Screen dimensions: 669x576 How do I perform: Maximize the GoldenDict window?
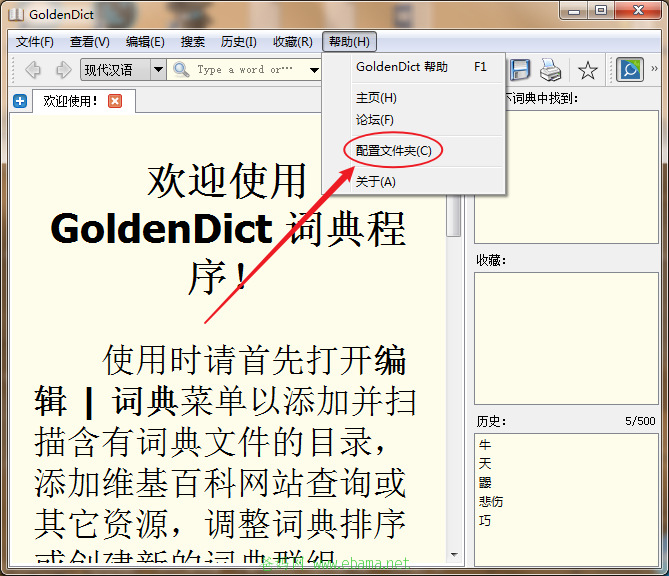(x=601, y=11)
